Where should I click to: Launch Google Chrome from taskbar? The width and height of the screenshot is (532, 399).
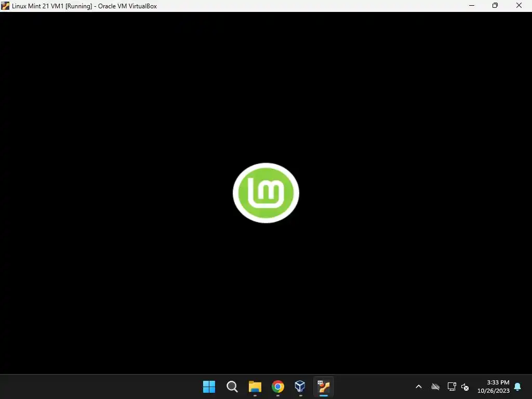click(x=278, y=387)
